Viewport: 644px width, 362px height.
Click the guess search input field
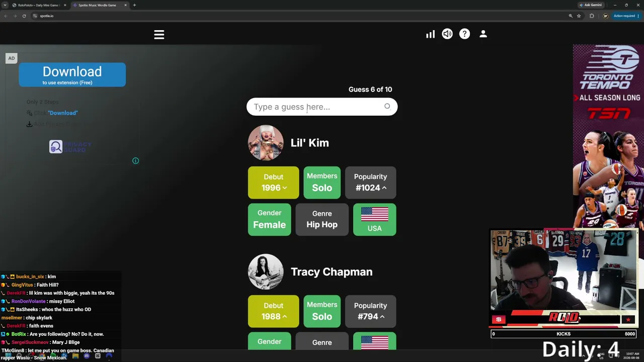(x=322, y=107)
